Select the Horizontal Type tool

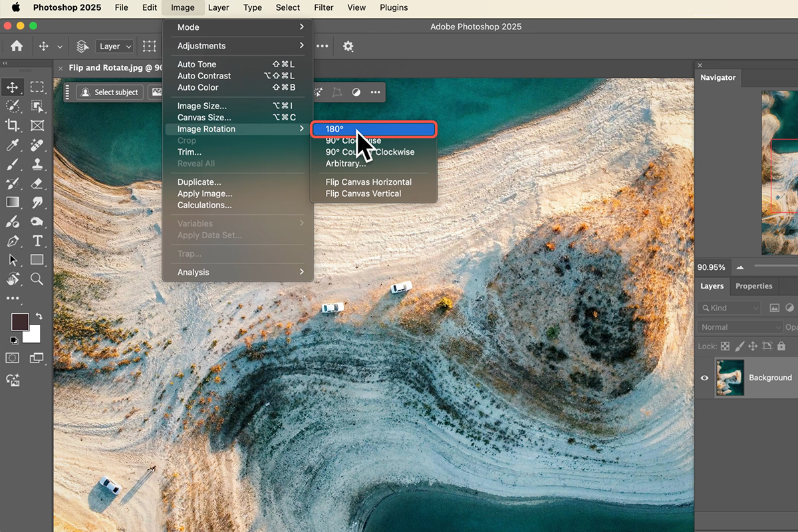[37, 241]
